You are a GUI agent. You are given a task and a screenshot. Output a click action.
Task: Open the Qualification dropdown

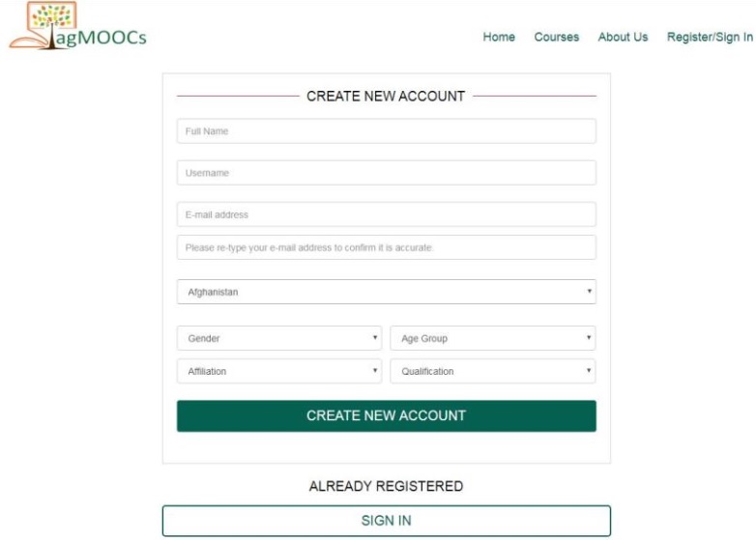click(492, 371)
